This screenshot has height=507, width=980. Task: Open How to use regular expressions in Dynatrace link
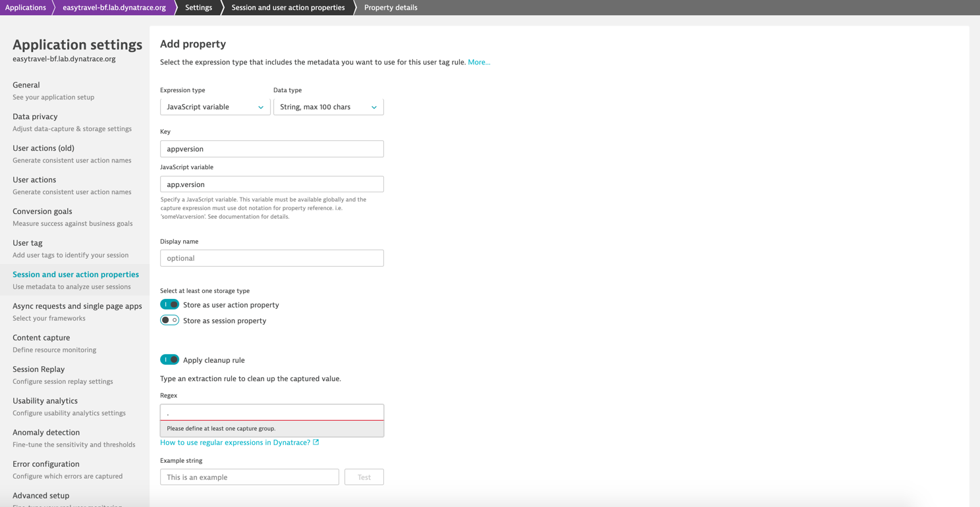point(235,442)
